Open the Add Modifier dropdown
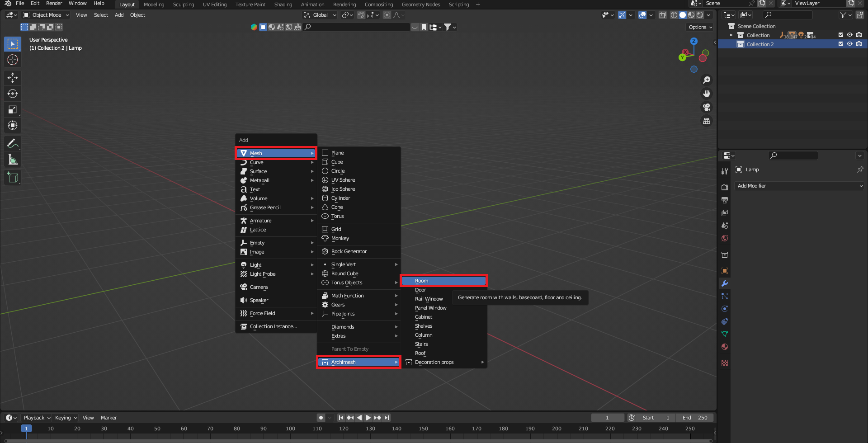The image size is (868, 443). point(799,186)
